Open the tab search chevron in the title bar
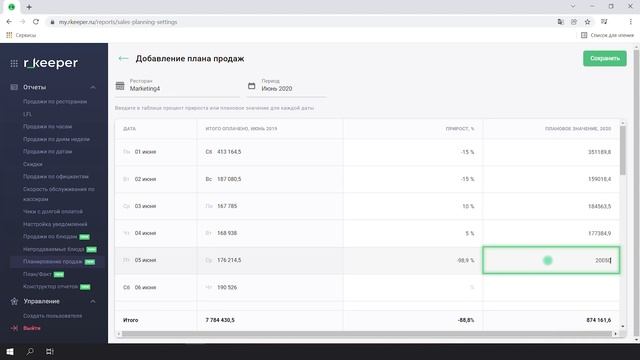 coord(573,6)
